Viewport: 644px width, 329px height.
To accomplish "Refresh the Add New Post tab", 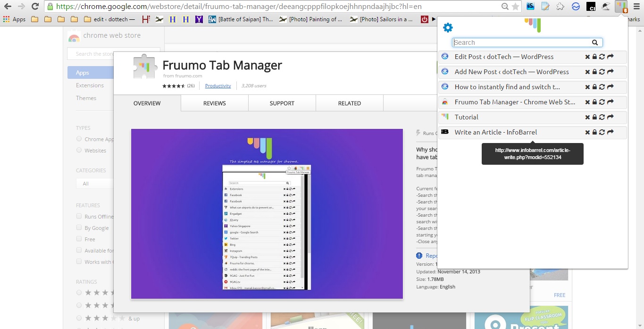I will 602,72.
